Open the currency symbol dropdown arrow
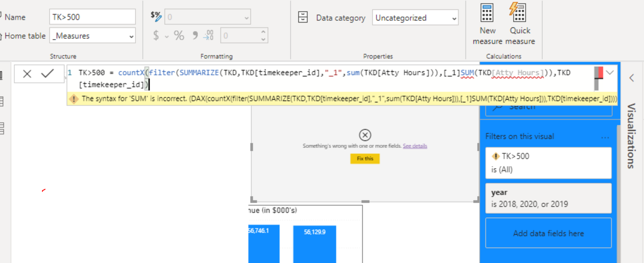 (x=167, y=36)
